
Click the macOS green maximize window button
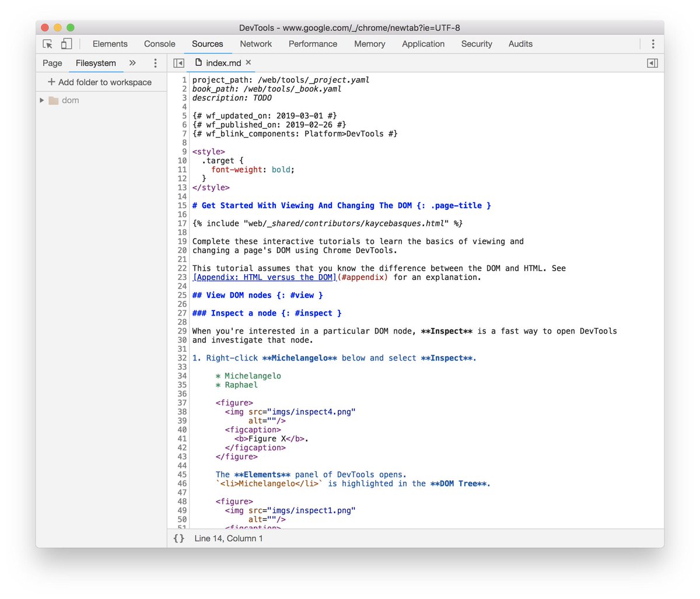click(71, 27)
